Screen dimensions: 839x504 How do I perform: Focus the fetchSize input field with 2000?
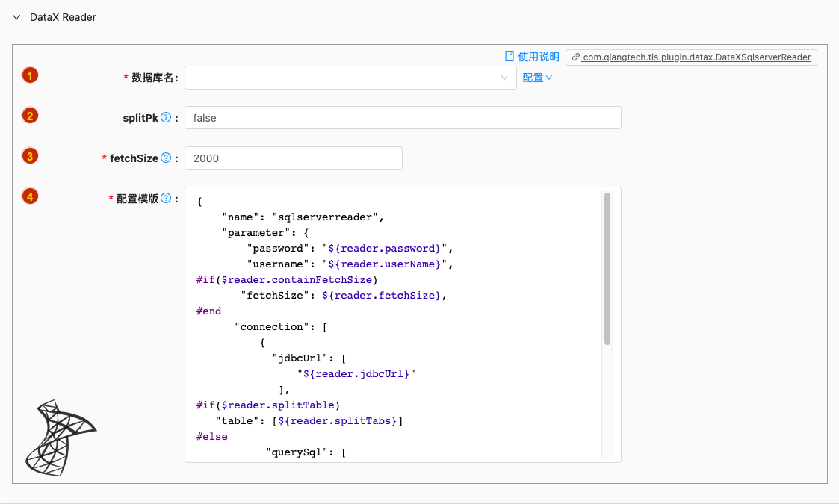click(x=293, y=158)
